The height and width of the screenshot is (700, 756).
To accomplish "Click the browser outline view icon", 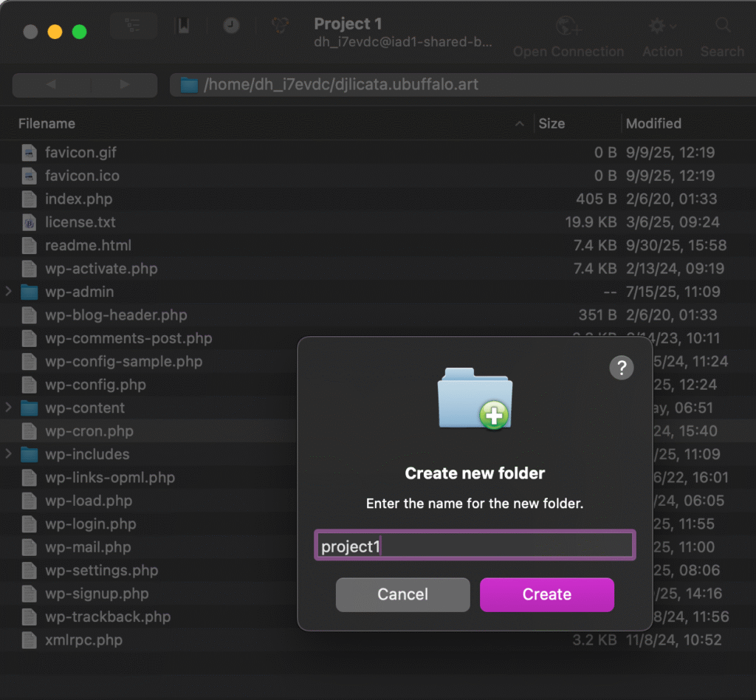I will tap(134, 26).
